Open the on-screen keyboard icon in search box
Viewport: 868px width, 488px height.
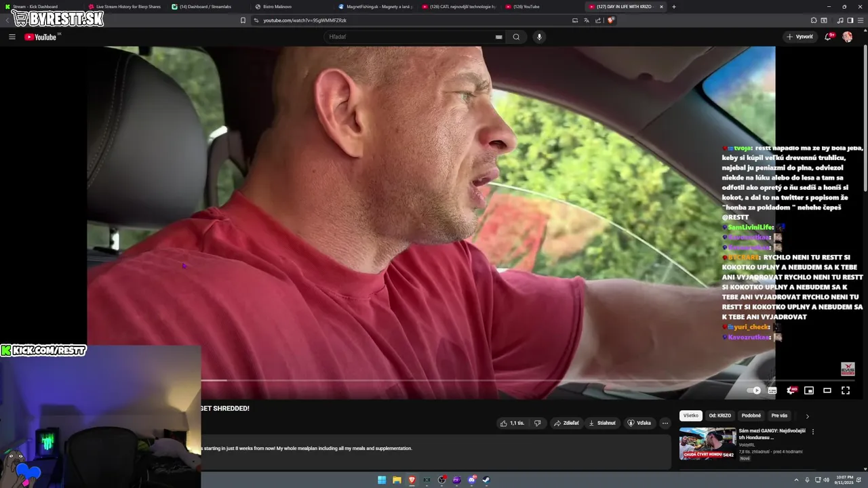(498, 37)
